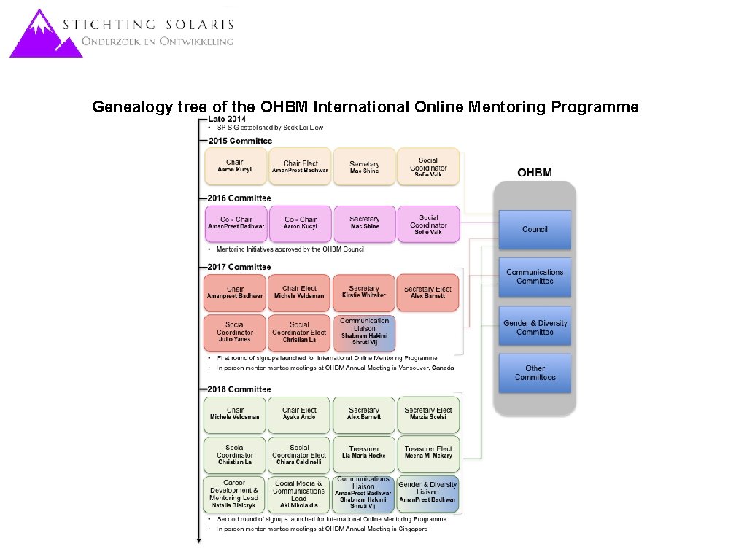
Task: Select the Gender & Diversity Committee box
Action: 535,326
